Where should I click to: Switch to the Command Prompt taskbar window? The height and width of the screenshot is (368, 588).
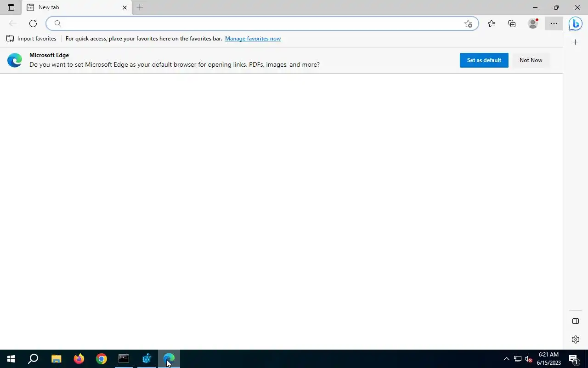pyautogui.click(x=124, y=359)
